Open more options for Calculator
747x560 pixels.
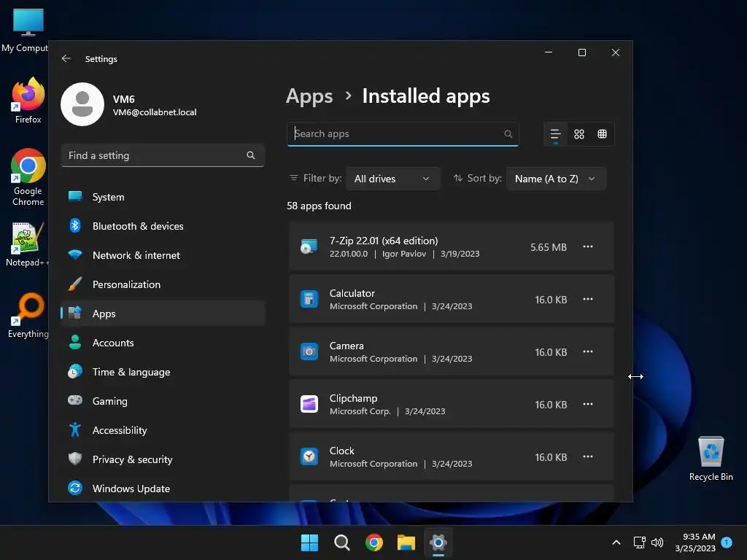[x=588, y=299]
